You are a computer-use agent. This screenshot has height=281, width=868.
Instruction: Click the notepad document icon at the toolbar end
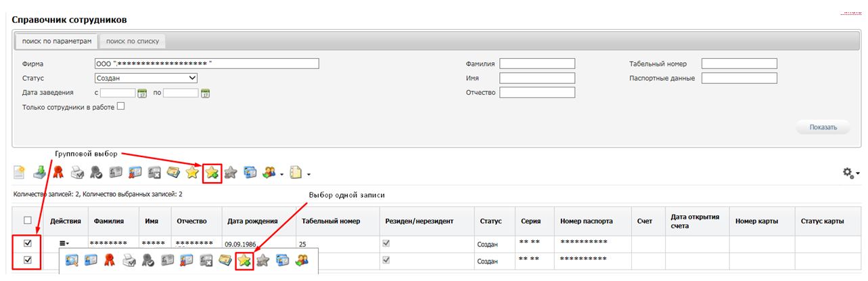pyautogui.click(x=296, y=172)
